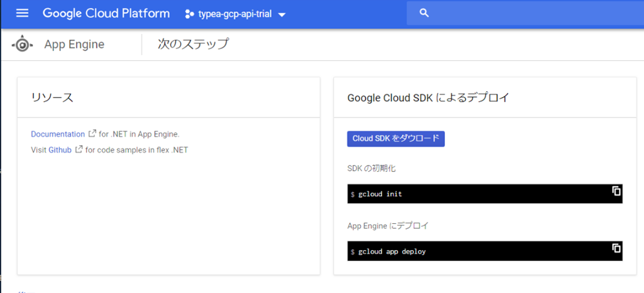Click the 次のステップ page heading

coord(192,44)
